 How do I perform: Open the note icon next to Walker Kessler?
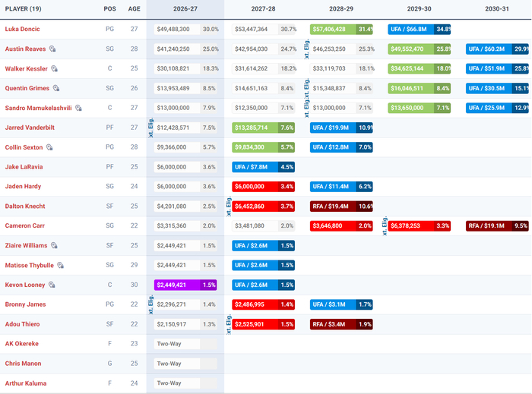[x=54, y=69]
